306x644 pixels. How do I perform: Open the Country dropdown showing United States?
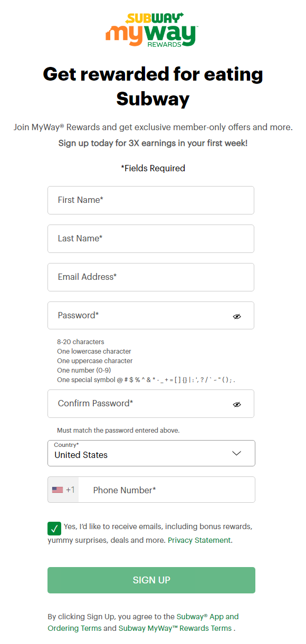[151, 453]
